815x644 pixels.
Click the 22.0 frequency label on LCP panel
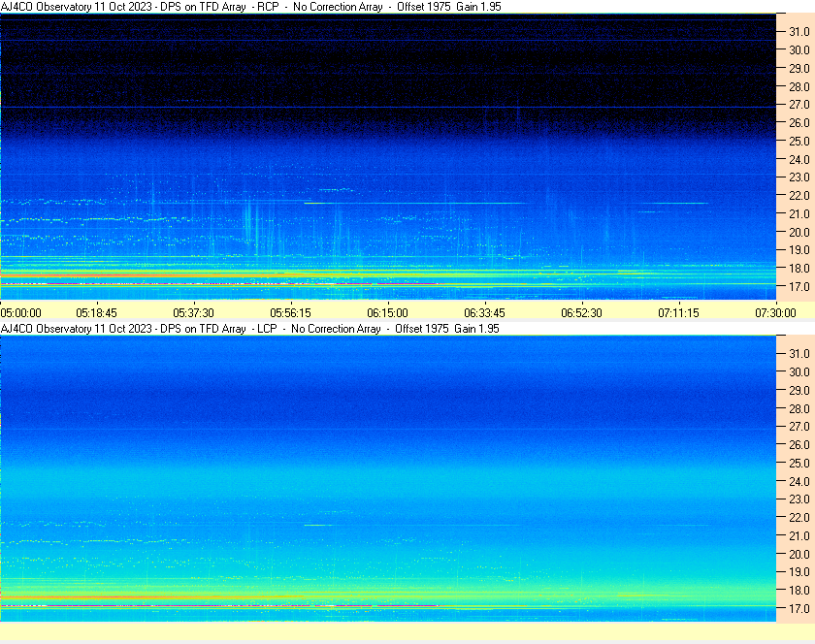(x=799, y=517)
